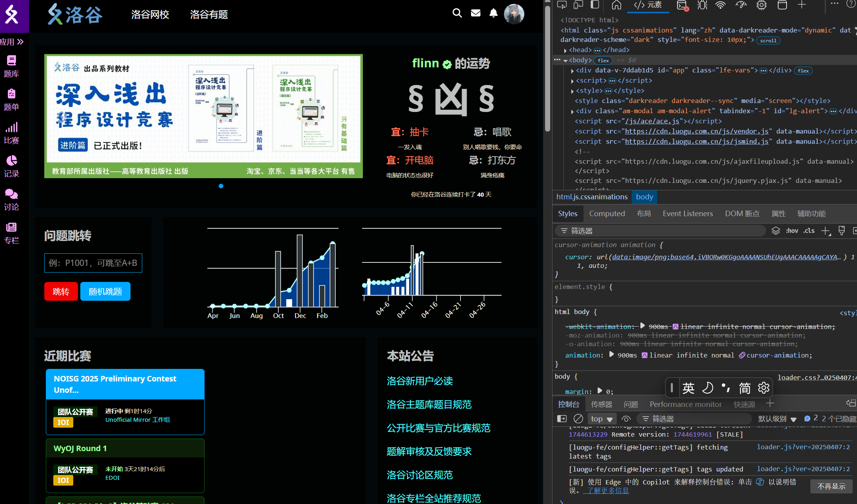Open the messages envelope icon
The height and width of the screenshot is (504, 857).
(x=476, y=13)
